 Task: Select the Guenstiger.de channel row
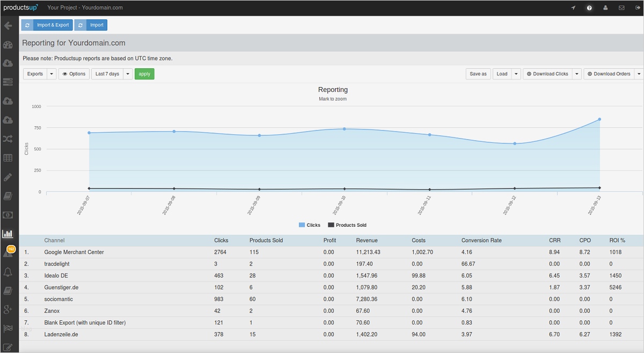tap(331, 287)
